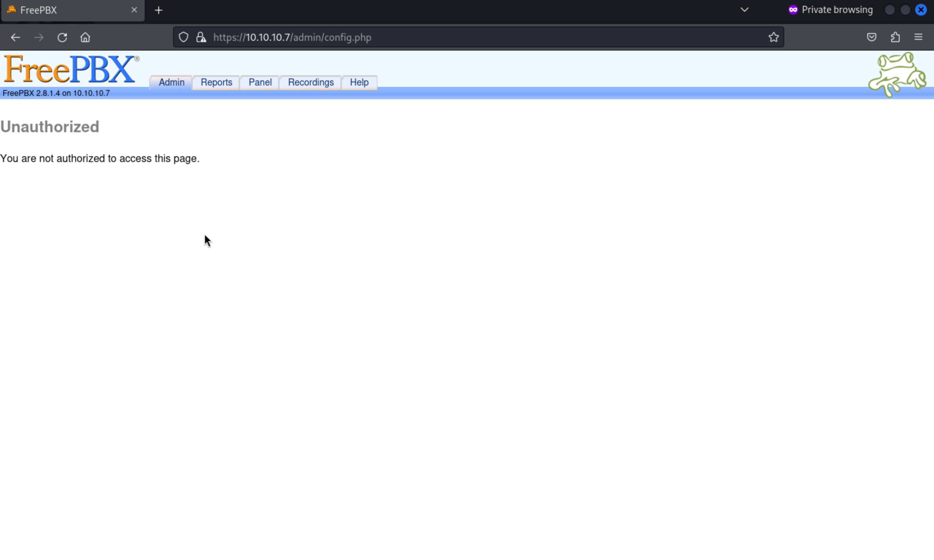Switch to the Admin tab
Image resolution: width=934 pixels, height=560 pixels.
(172, 82)
